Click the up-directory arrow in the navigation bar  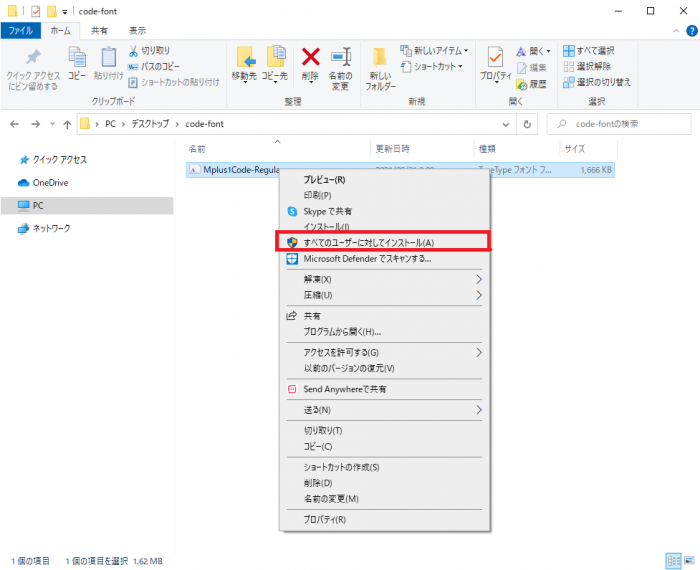(66, 124)
